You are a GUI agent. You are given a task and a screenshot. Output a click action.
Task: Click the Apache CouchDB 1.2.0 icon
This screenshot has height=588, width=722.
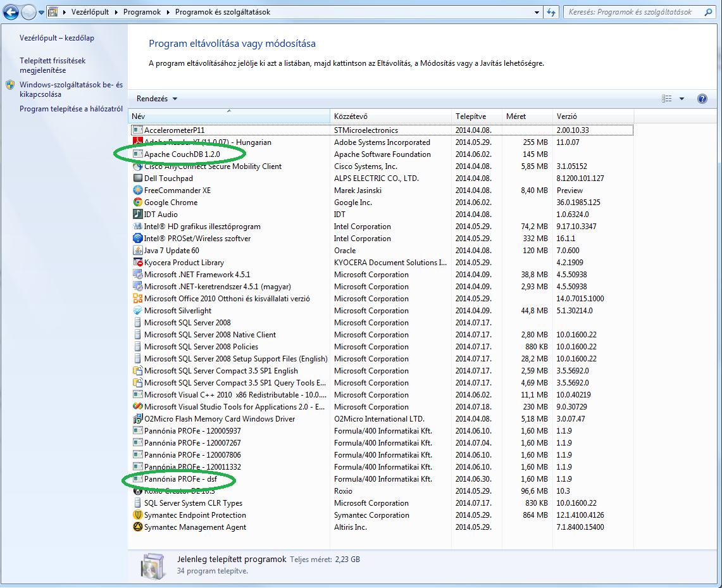137,154
